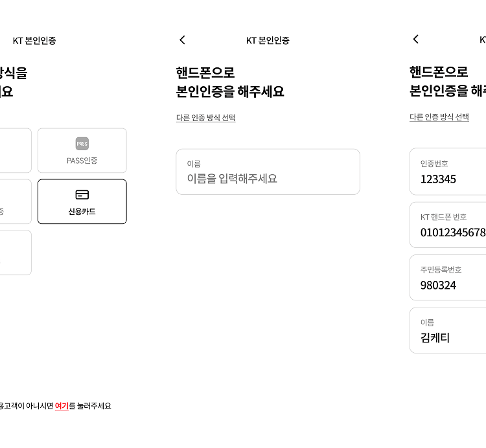Click the 이름 field containing 김케티
Screen dimensions: 486x448
coord(448,330)
